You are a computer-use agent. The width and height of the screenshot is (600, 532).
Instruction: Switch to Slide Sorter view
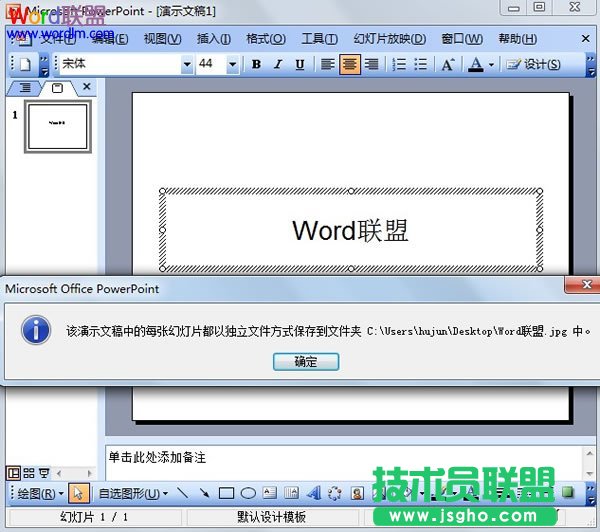tap(29, 473)
